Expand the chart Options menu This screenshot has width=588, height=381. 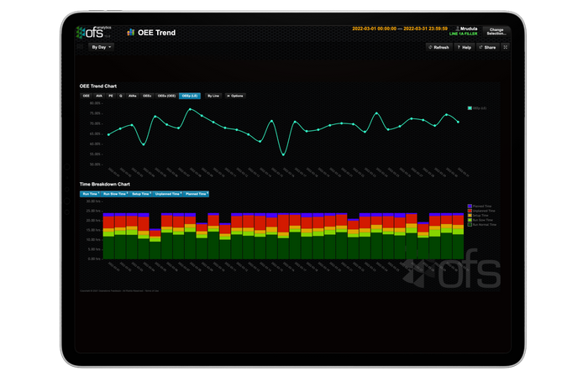(234, 96)
